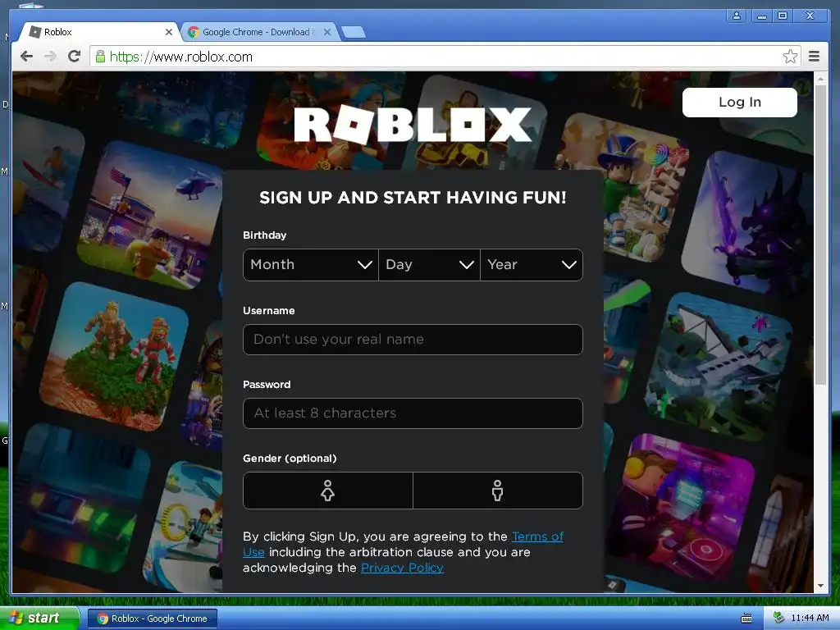Open the Chrome hamburger menu
The height and width of the screenshot is (630, 840).
[814, 57]
